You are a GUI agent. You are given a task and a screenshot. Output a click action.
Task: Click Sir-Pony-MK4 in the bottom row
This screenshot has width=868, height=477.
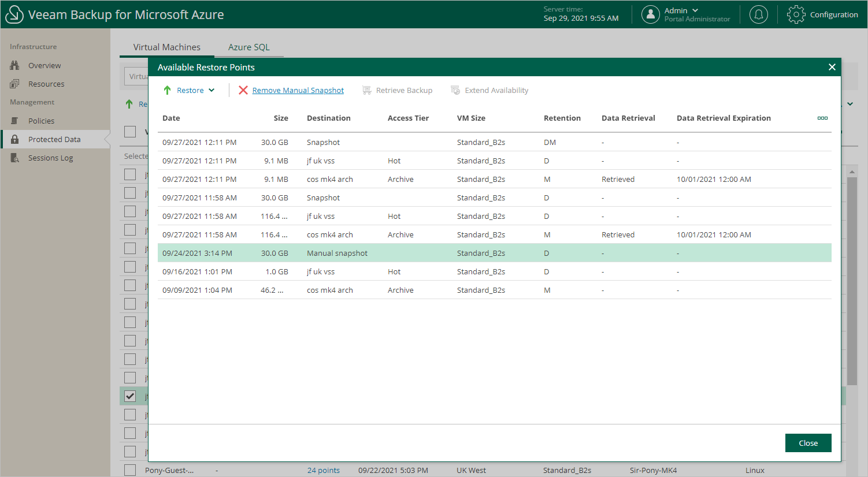coord(653,470)
